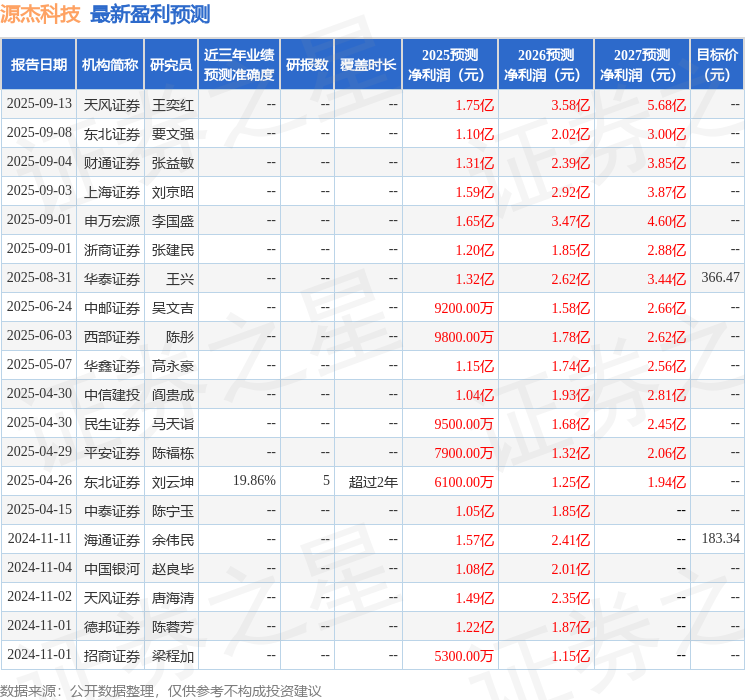The image size is (745, 700).
Task: Click 平安证券 institution cell
Action: point(112,453)
